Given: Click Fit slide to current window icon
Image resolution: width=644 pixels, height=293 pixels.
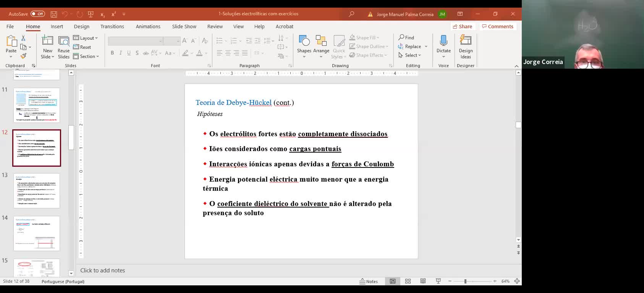Looking at the screenshot, I should [x=517, y=281].
